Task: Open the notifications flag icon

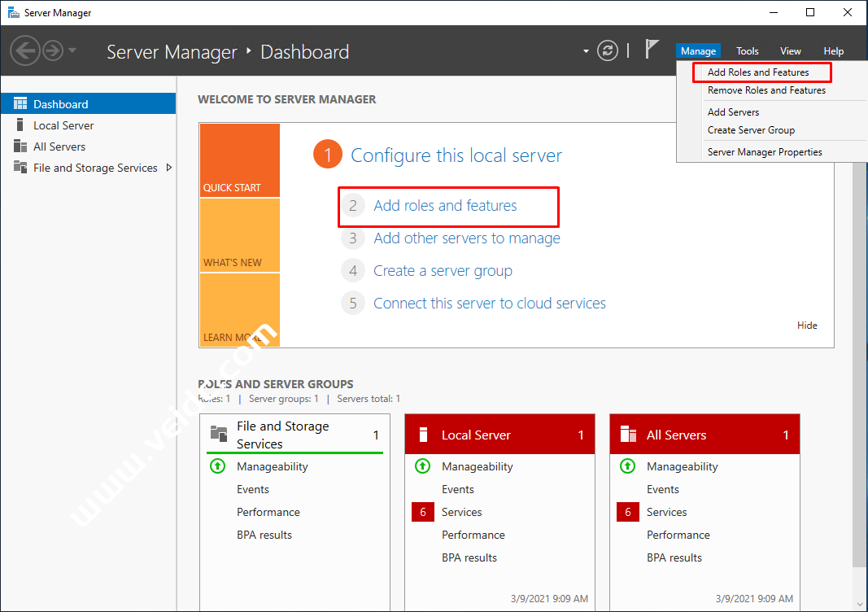Action: tap(652, 50)
